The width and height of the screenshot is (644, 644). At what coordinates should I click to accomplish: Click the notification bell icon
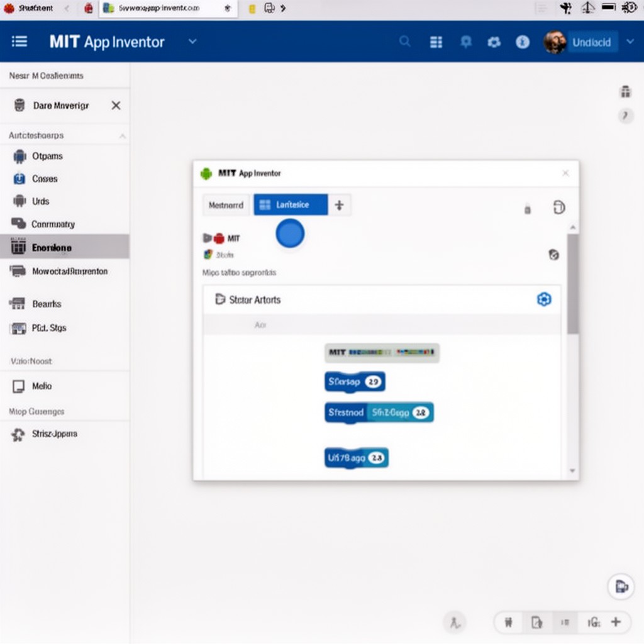[466, 42]
